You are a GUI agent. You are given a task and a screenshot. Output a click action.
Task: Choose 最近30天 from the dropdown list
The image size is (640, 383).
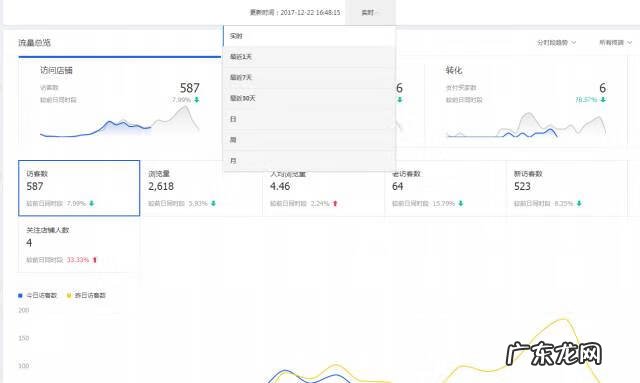(309, 98)
